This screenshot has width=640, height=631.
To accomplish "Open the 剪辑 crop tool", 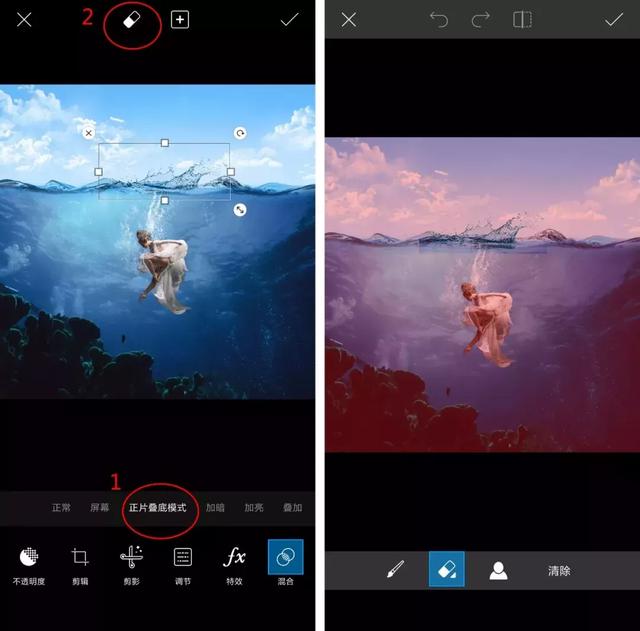I will 80,565.
